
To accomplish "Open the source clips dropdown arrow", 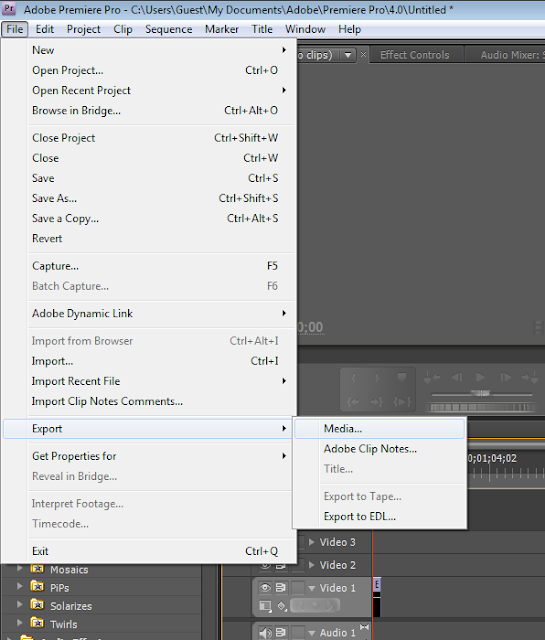I will (348, 55).
